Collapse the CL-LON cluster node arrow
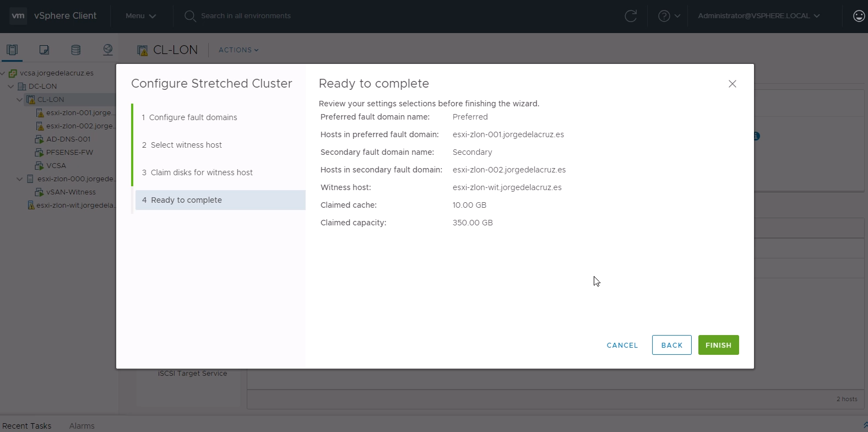Image resolution: width=868 pixels, height=432 pixels. tap(19, 99)
